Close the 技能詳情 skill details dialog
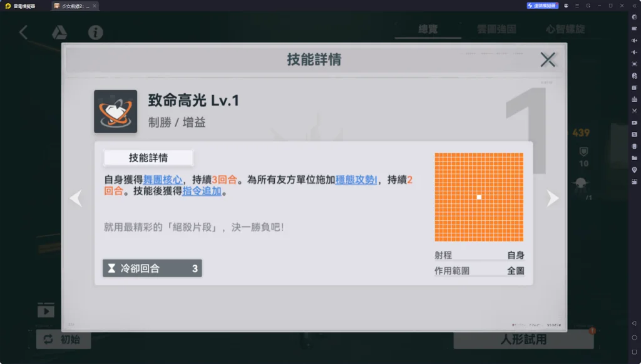The width and height of the screenshot is (641, 364). tap(547, 59)
